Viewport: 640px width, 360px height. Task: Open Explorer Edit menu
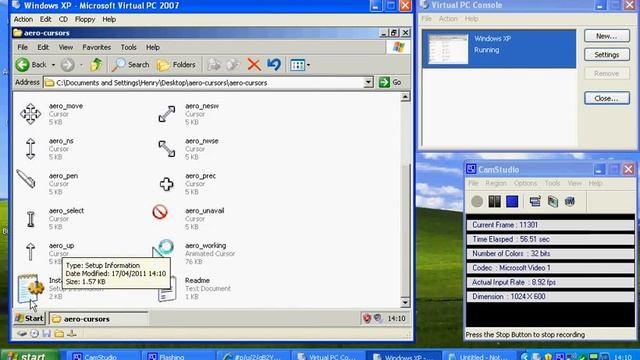pos(43,47)
